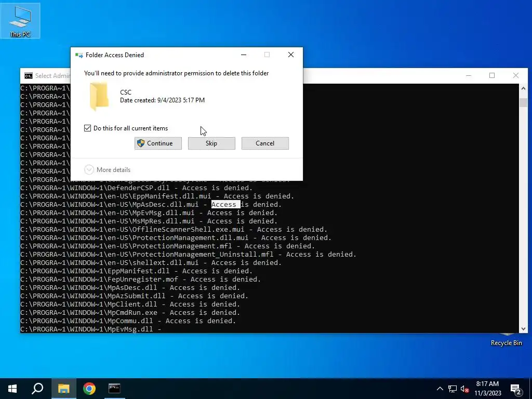Click the en-US\MpEvMsg.dll.mui console line
The height and width of the screenshot is (399, 532).
click(x=149, y=213)
